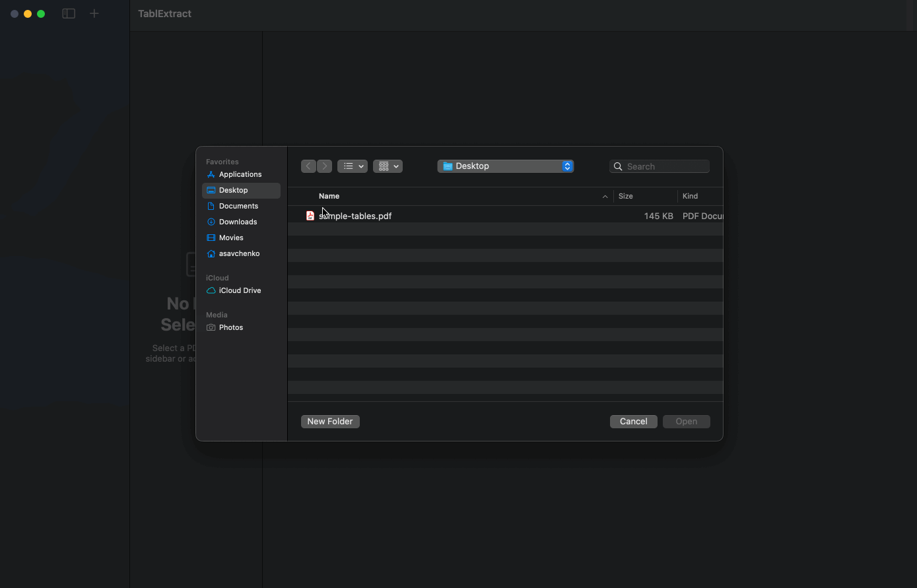The image size is (917, 588).
Task: Click inside the Search field
Action: pos(660,166)
